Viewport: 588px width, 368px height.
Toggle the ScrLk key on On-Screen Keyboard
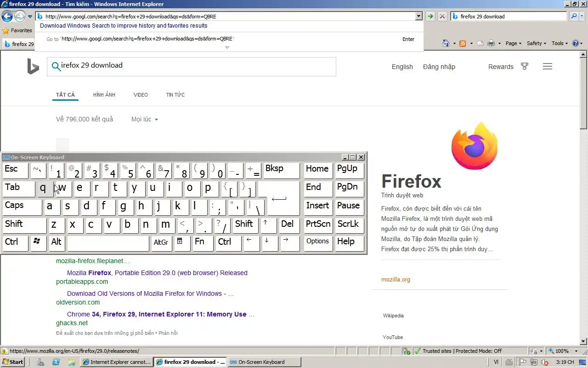pyautogui.click(x=349, y=225)
